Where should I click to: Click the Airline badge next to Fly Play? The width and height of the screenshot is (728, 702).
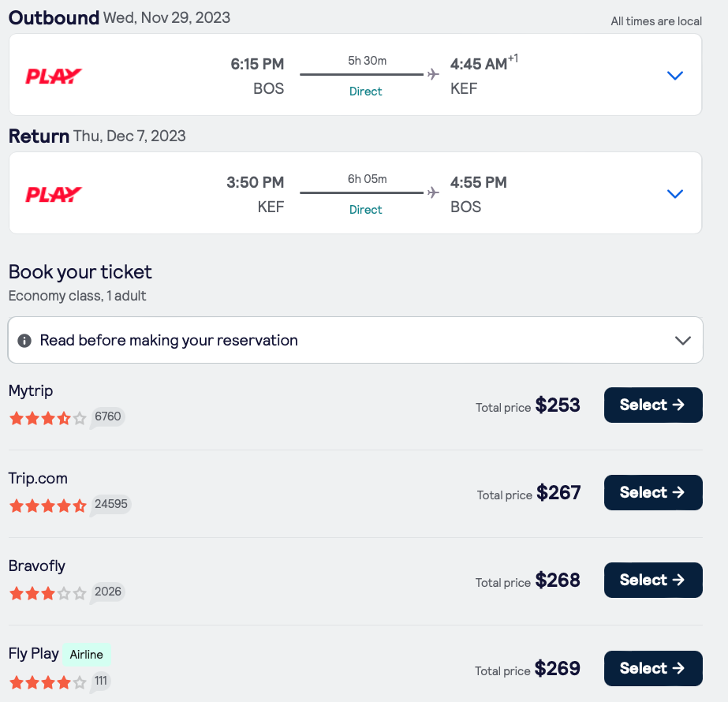point(87,655)
